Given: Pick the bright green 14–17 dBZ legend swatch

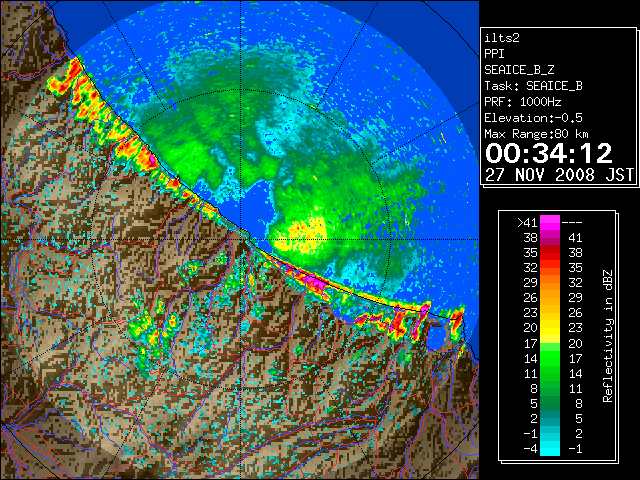Looking at the screenshot, I should 550,358.
